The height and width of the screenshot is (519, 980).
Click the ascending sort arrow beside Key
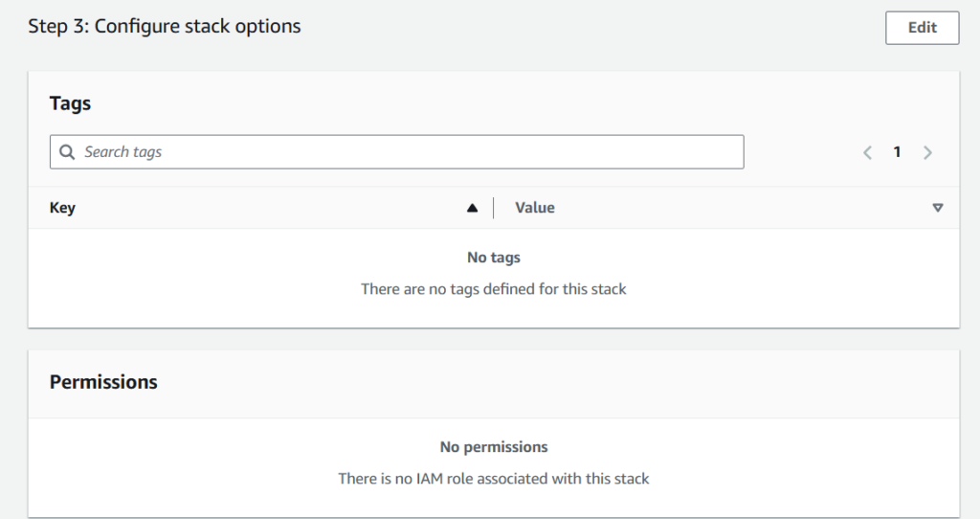472,208
